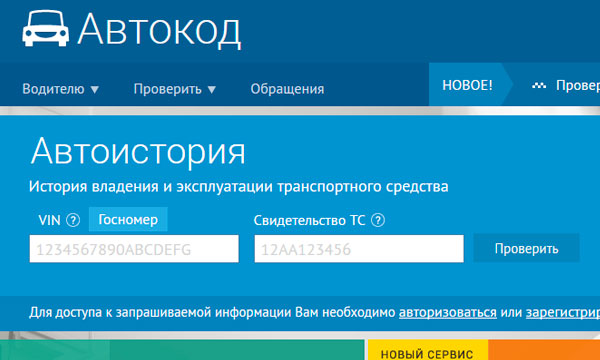The width and height of the screenshot is (600, 360).
Task: Show Свидетельство ТС help question mark
Action: (378, 220)
